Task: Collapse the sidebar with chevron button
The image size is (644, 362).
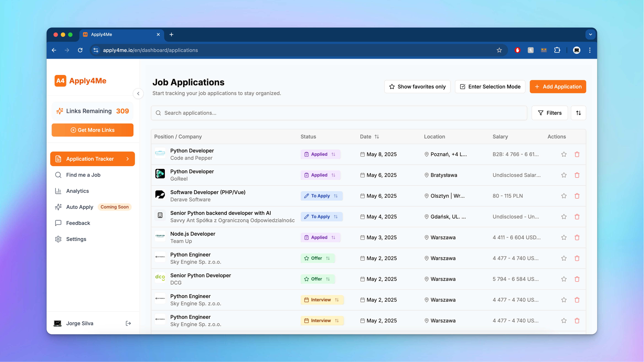Action: 138,94
